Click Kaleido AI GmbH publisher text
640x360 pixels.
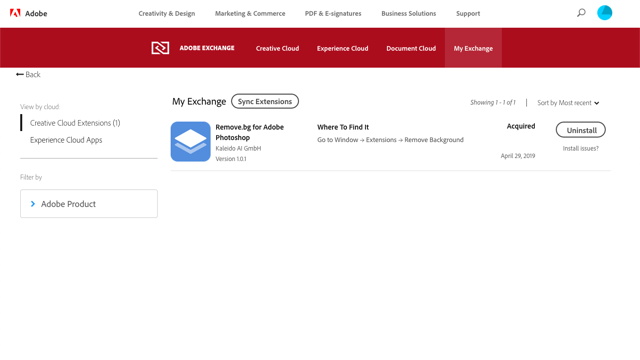coord(238,148)
